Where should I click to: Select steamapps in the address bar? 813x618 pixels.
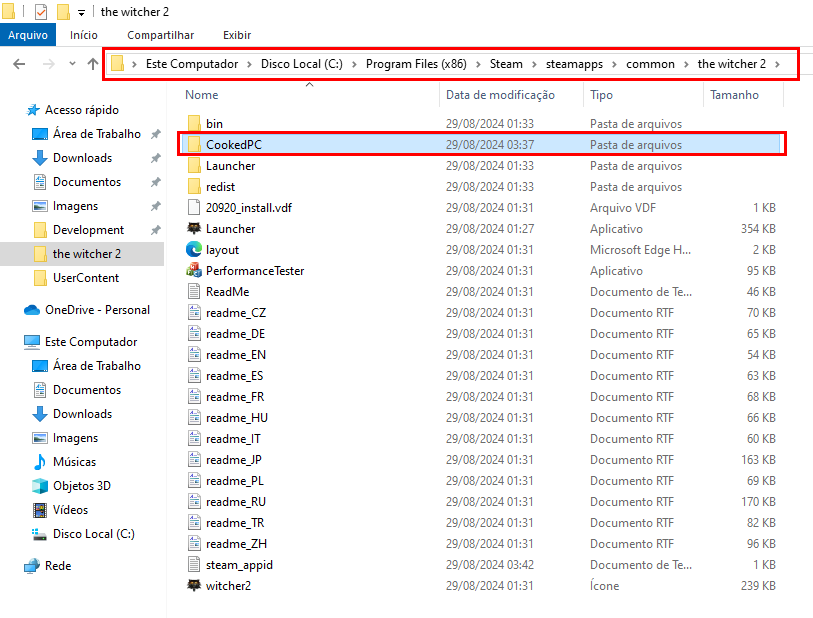point(574,64)
